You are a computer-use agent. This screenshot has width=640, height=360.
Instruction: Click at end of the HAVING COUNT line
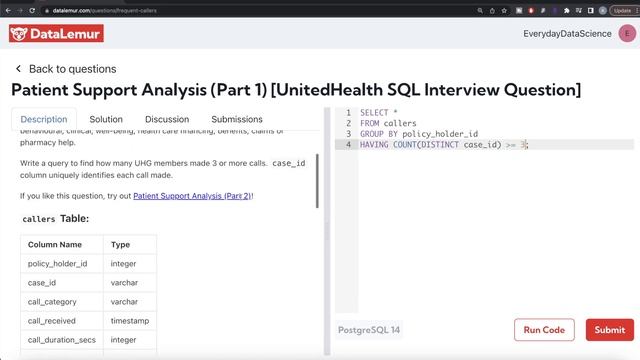coord(528,144)
